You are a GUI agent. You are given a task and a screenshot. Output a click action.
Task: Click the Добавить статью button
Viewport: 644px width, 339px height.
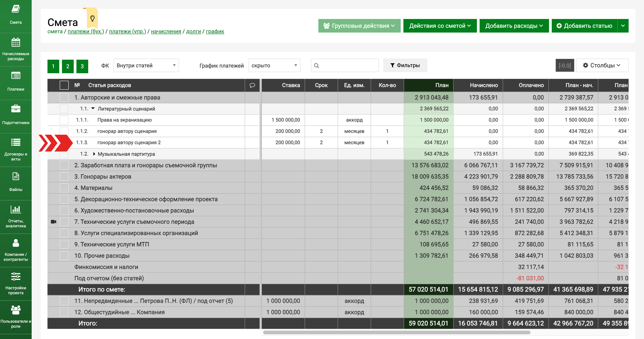(x=585, y=26)
